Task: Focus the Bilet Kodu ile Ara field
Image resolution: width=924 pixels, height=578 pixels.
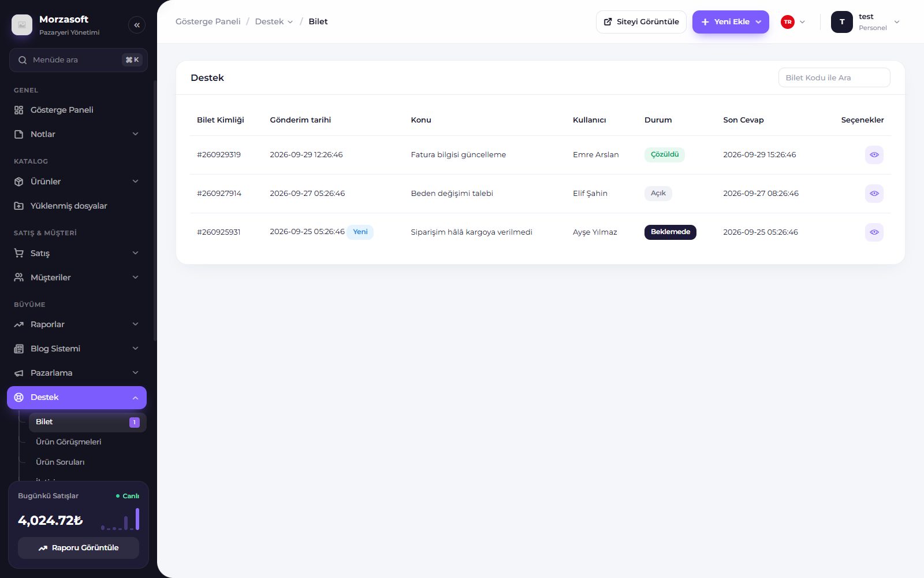Action: (834, 77)
